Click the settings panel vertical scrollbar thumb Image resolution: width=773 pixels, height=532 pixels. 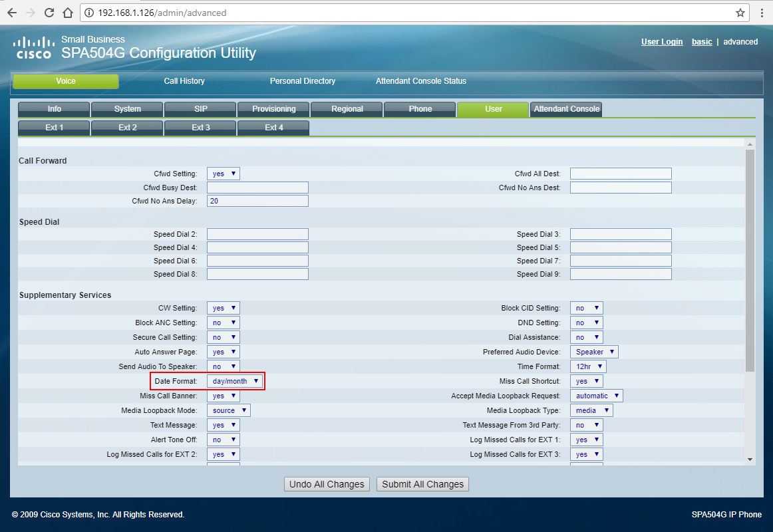[x=750, y=260]
